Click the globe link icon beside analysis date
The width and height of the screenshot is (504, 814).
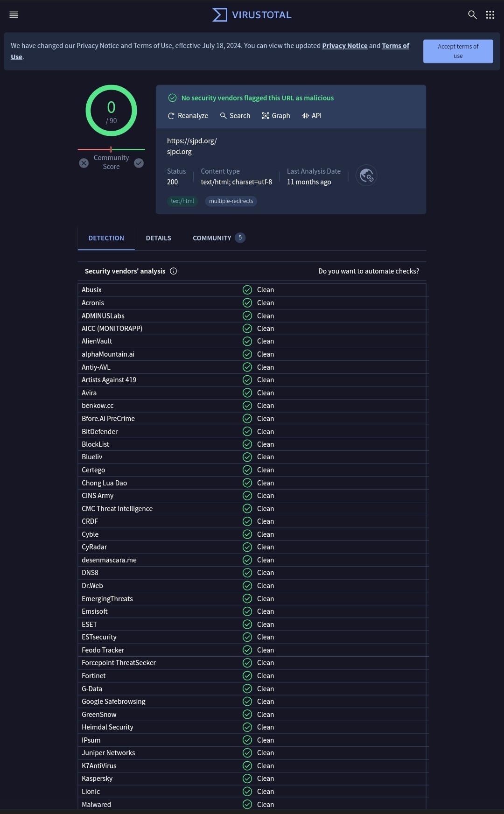(366, 175)
